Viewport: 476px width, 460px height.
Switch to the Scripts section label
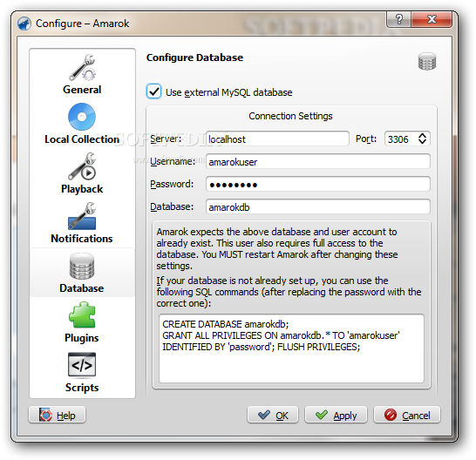[x=82, y=388]
